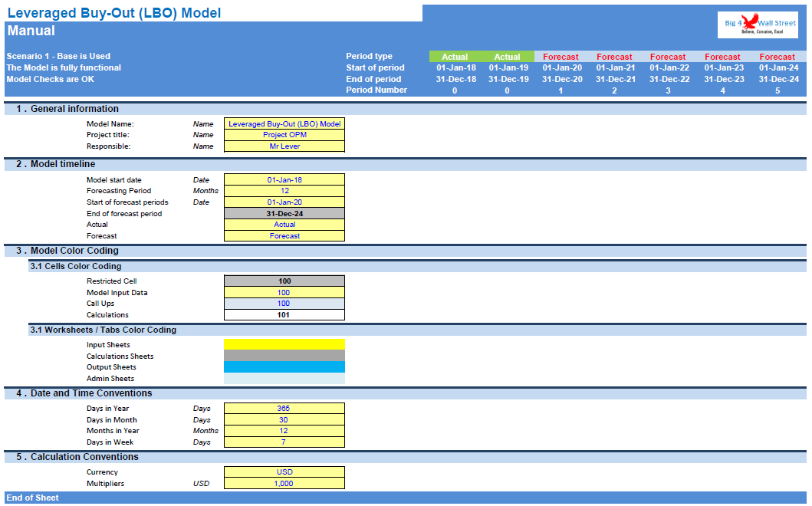Select the Actual label input cell
Viewport: 812px width, 506px height.
pos(284,225)
